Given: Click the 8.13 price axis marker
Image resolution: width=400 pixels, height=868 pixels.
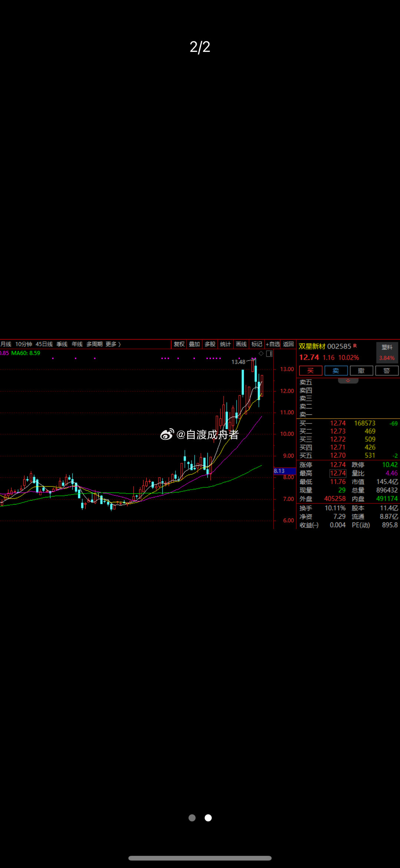Looking at the screenshot, I should (x=284, y=471).
